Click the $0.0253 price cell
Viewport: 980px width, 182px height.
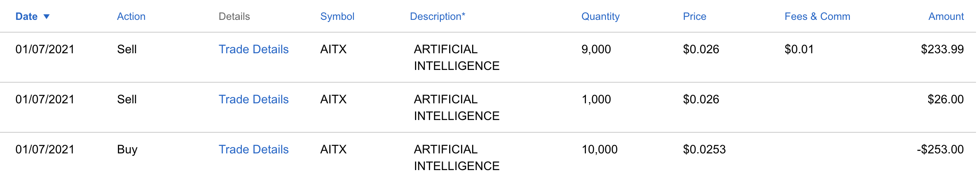pos(704,149)
